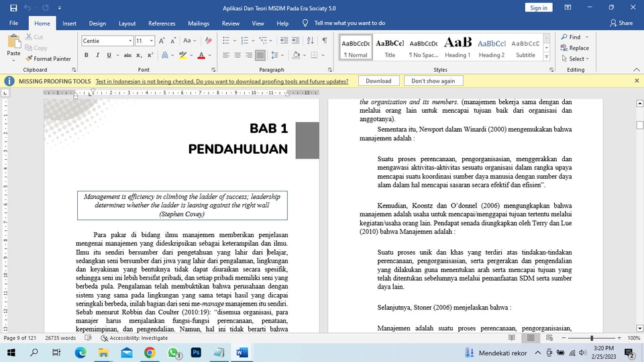The width and height of the screenshot is (644, 362).
Task: Pick the red Font Color swatch
Action: (201, 55)
